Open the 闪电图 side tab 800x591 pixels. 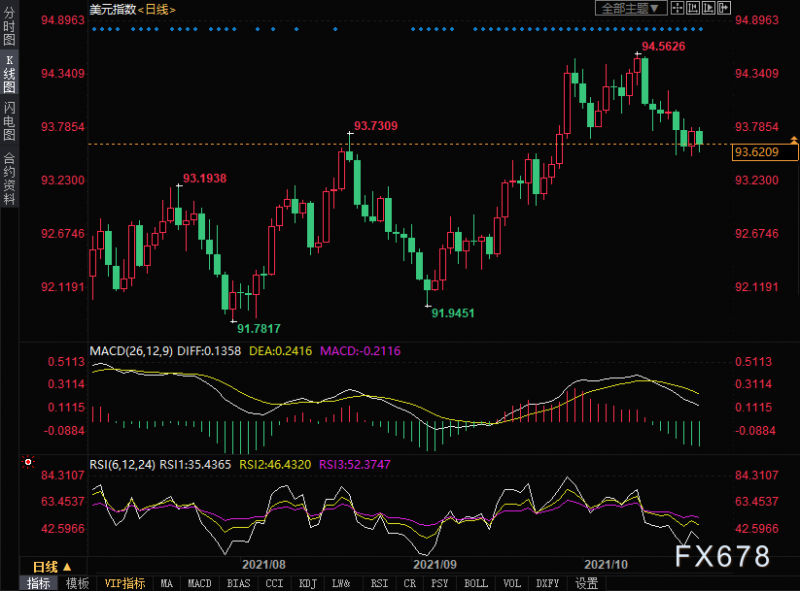click(9, 121)
